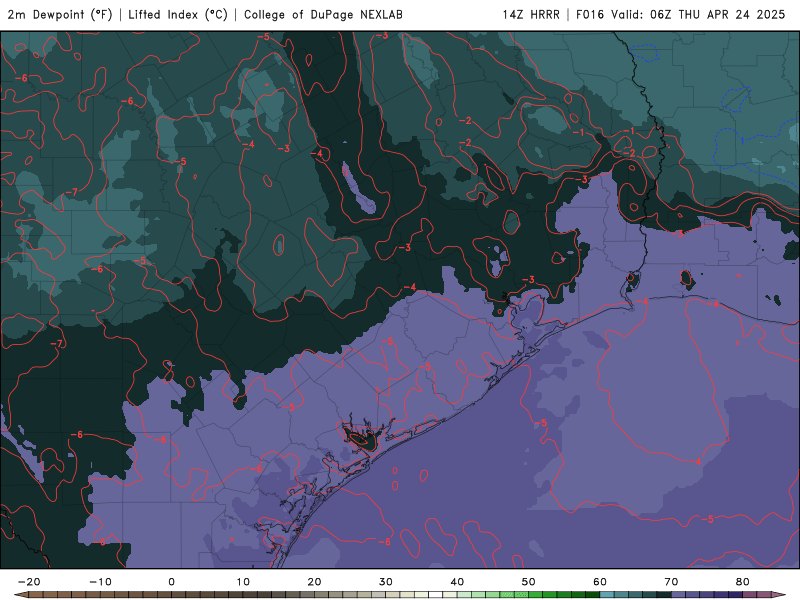This screenshot has width=800, height=600.
Task: Click the 0 label on the color scale
Action: 171,582
